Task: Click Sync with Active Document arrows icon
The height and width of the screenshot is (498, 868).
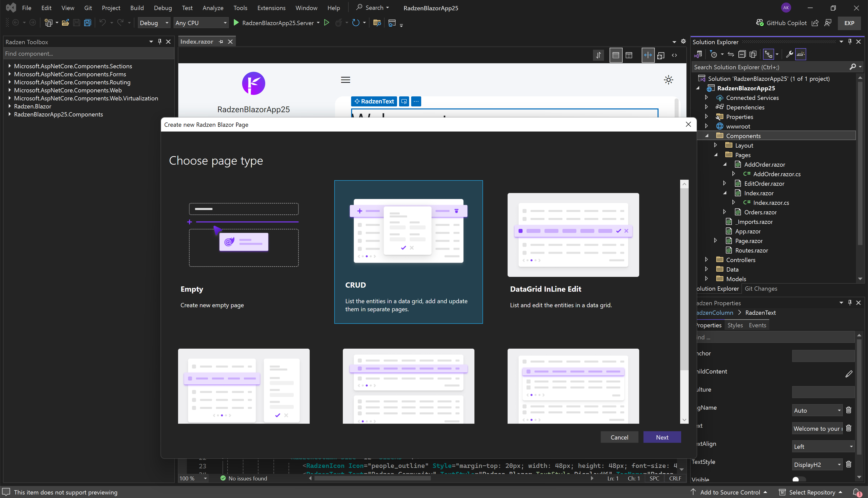Action: coord(731,54)
